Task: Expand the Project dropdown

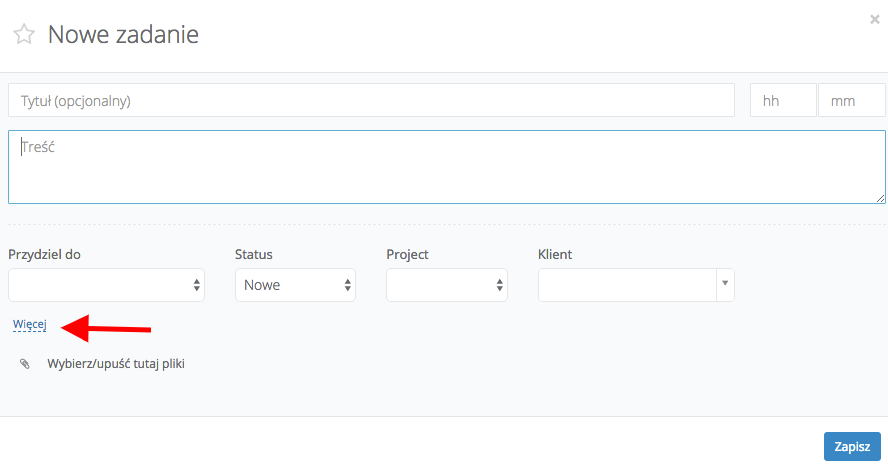Action: click(447, 285)
